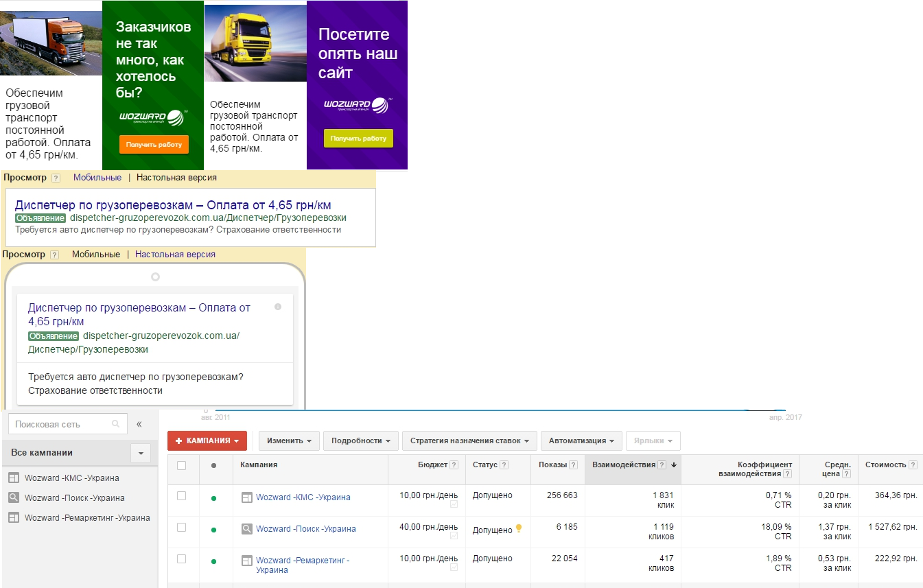
Task: Open the help icon next to the upper Просмотр label
Action: coord(56,178)
